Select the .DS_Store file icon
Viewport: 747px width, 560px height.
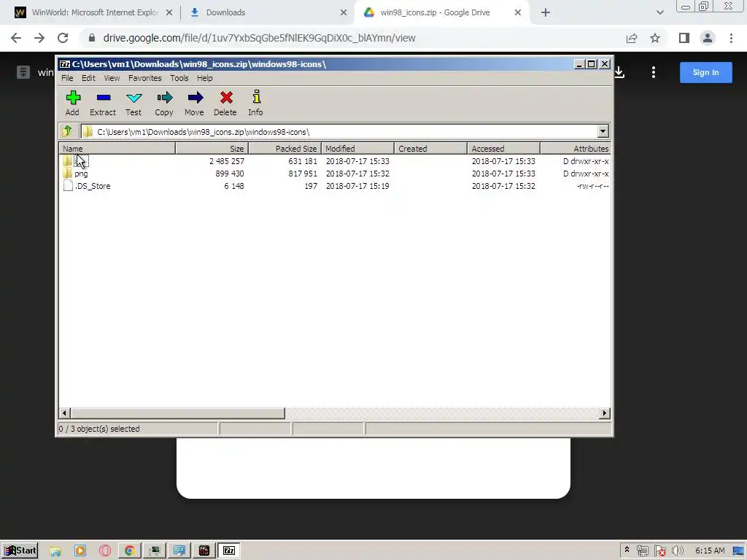[x=68, y=186]
